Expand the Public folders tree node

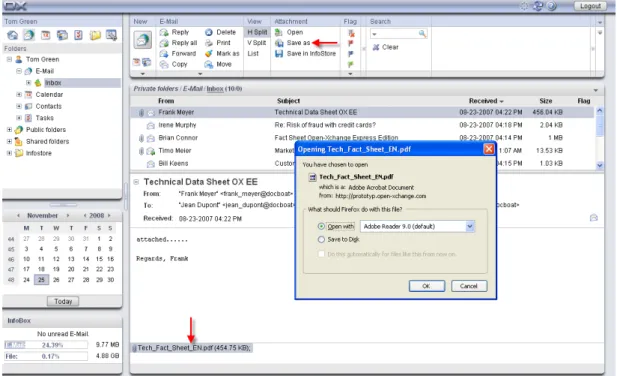9,130
